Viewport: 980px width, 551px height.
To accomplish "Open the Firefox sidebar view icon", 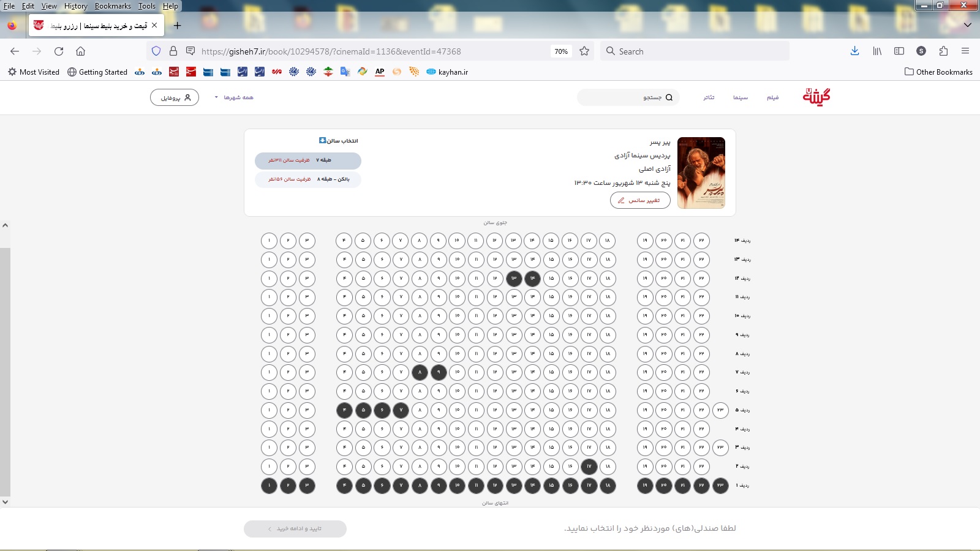I will pos(899,51).
